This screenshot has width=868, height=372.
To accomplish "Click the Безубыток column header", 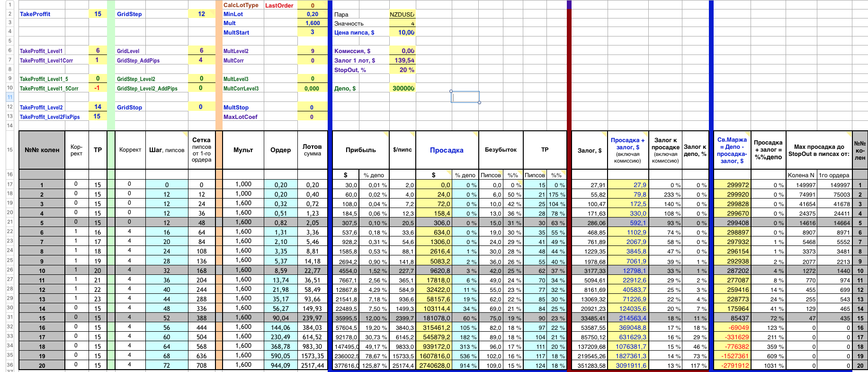I will (501, 150).
